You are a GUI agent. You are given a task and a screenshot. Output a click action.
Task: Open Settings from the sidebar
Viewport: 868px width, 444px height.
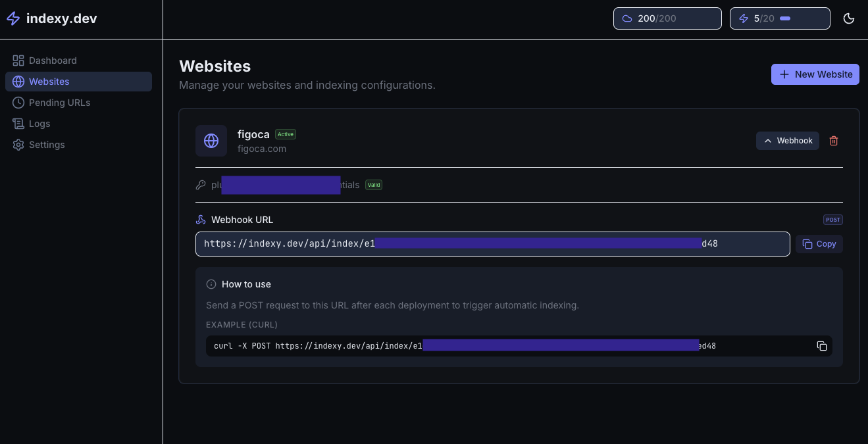point(46,145)
